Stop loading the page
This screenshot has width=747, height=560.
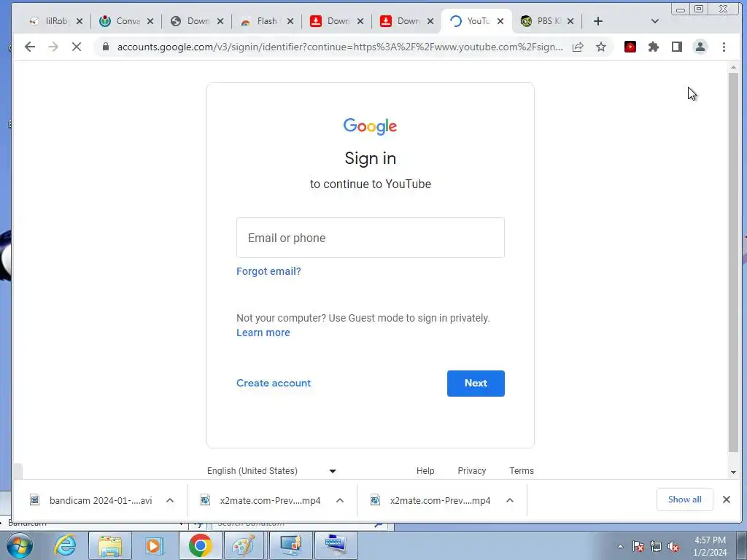pyautogui.click(x=76, y=47)
